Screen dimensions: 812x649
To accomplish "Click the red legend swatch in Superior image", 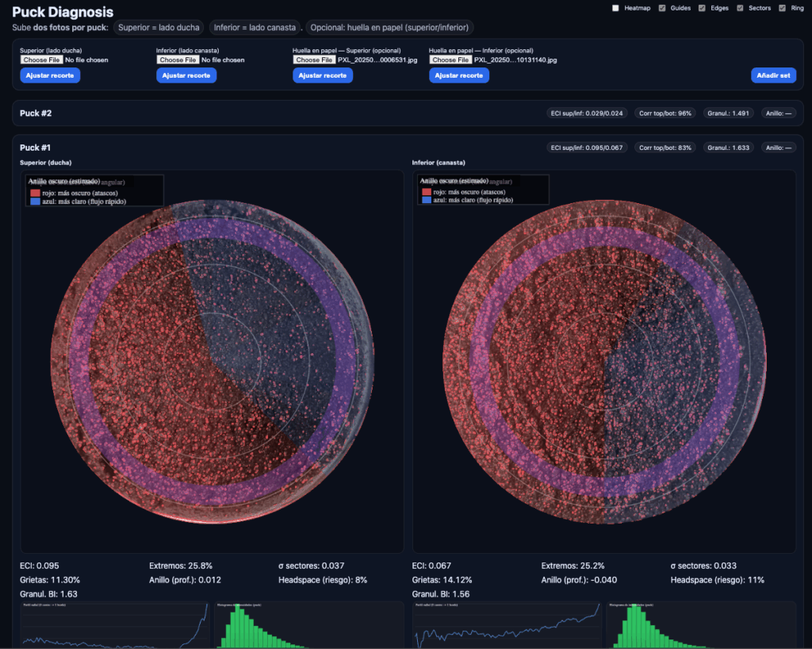I will pyautogui.click(x=35, y=194).
